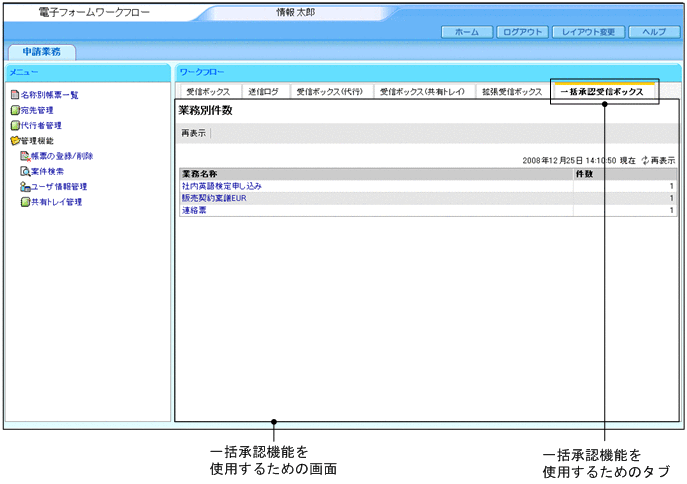
Task: Click the 帳票の登録/削除 icon
Action: 25,156
